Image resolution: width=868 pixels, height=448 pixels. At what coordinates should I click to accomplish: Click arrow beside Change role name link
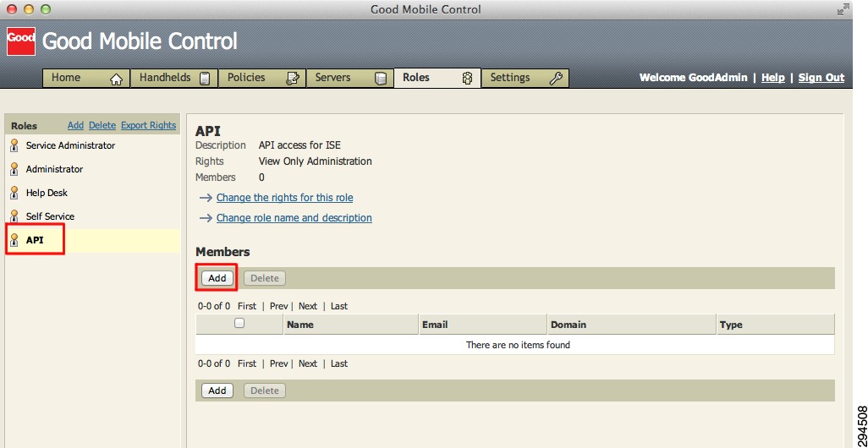[x=206, y=218]
